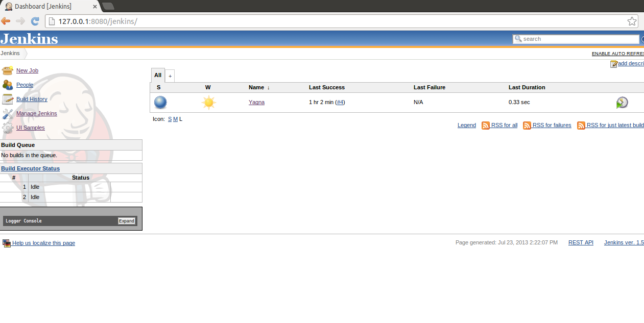Toggle Name column sort order arrow
Screen dimensions: 644x323
click(268, 87)
